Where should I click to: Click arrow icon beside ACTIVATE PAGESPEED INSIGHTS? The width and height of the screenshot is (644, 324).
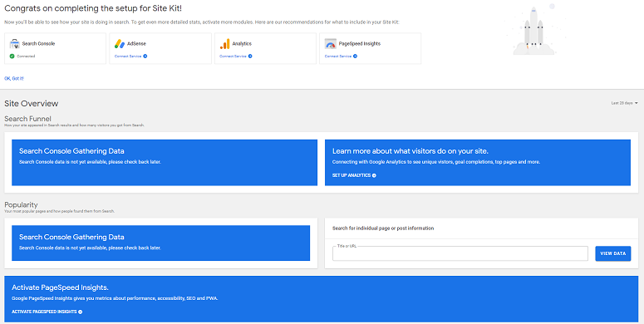[80, 312]
